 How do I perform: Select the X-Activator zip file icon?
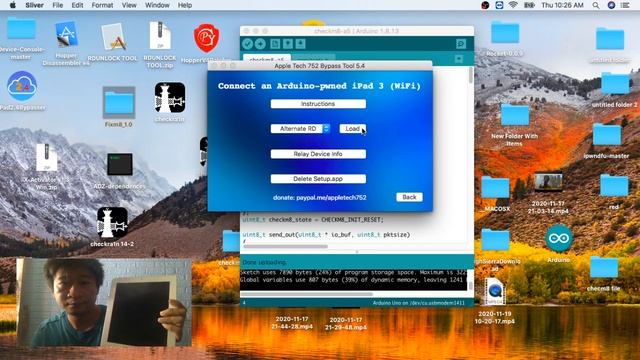(x=46, y=157)
